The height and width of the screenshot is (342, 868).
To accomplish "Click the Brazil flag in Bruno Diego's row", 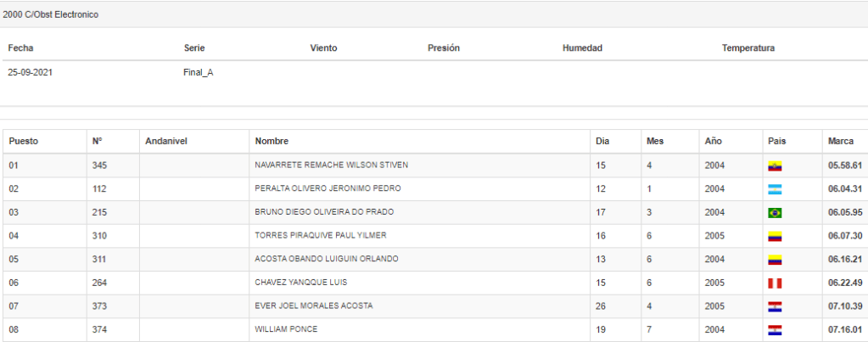I will pos(774,212).
